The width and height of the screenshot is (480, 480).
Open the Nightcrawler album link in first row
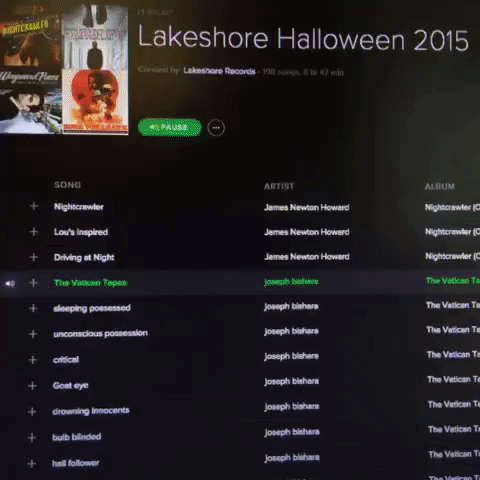[452, 207]
